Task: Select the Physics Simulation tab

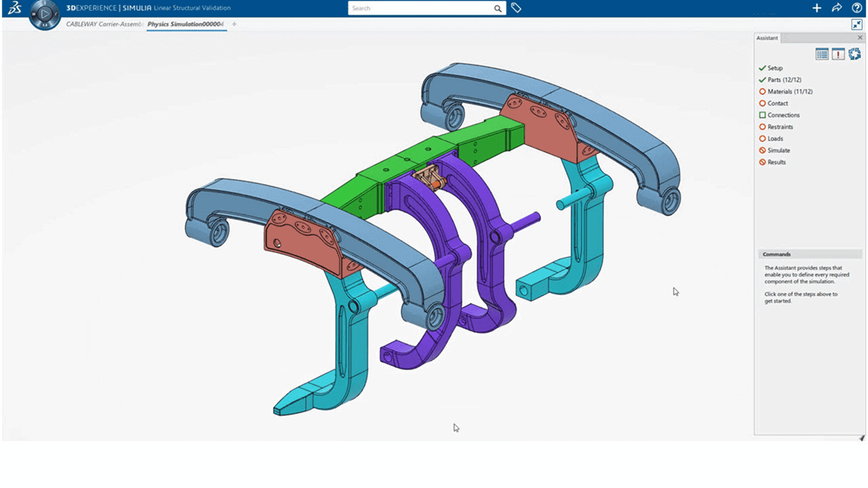Action: pyautogui.click(x=185, y=24)
